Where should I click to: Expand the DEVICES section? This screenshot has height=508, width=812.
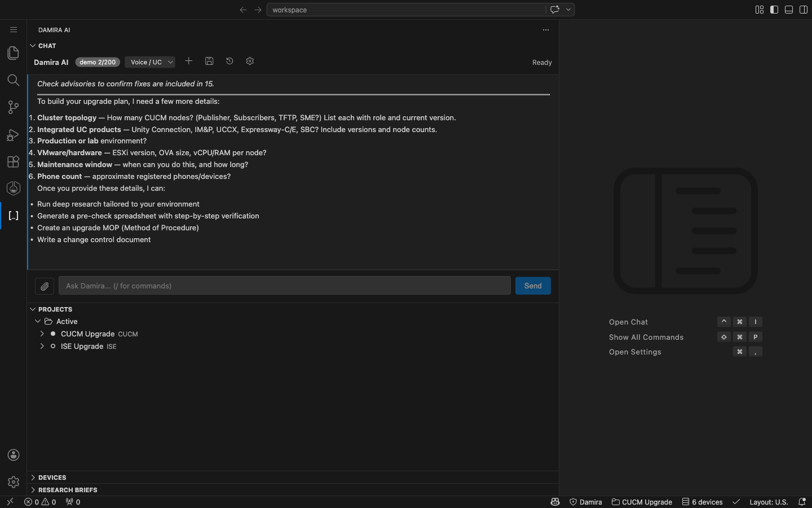pyautogui.click(x=33, y=478)
